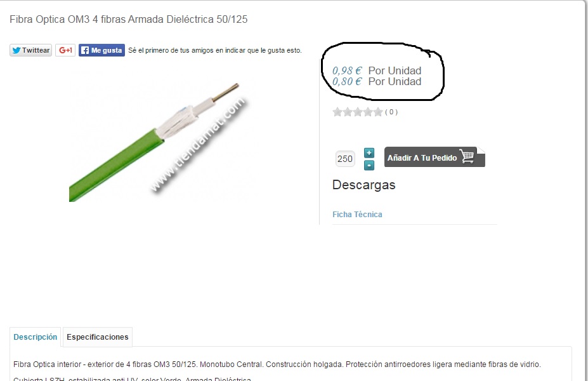This screenshot has height=381, width=588.
Task: Click the quantity field showing 250
Action: click(345, 159)
